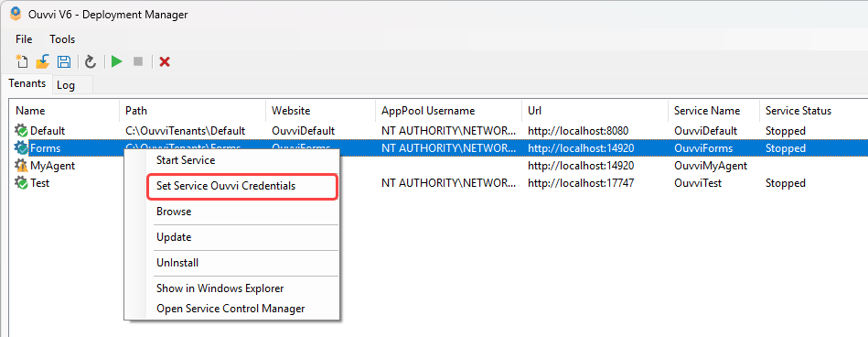868x337 pixels.
Task: Click the OuvviTest service name cell
Action: (x=698, y=182)
